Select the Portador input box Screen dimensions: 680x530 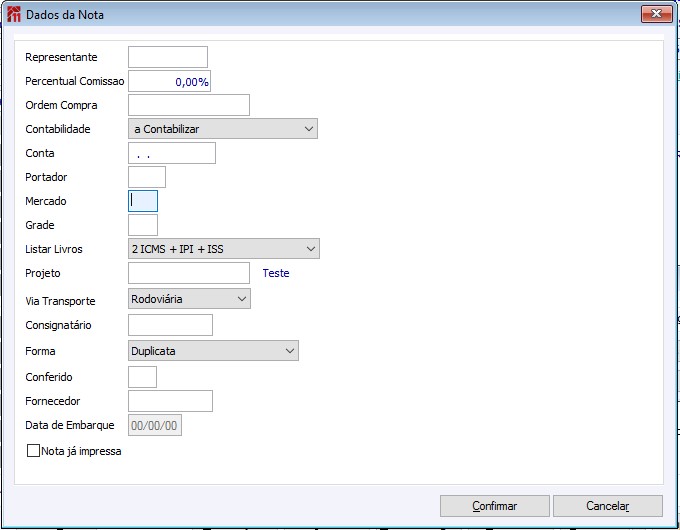147,177
